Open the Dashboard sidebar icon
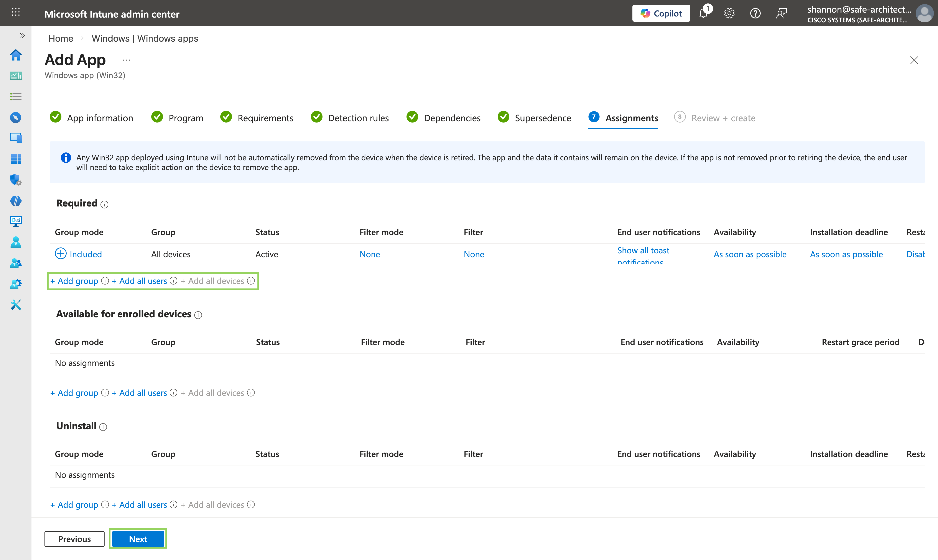Screen dimensions: 938x560 pos(15,76)
